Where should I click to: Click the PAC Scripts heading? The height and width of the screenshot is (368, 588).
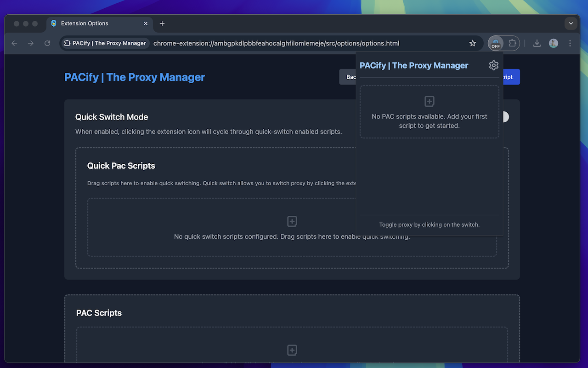(99, 313)
